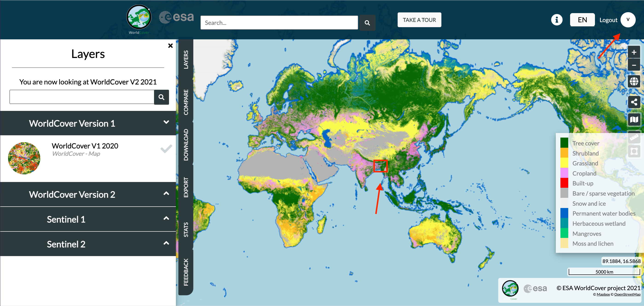Click the top search magnifier button
The image size is (644, 306).
[x=367, y=23]
